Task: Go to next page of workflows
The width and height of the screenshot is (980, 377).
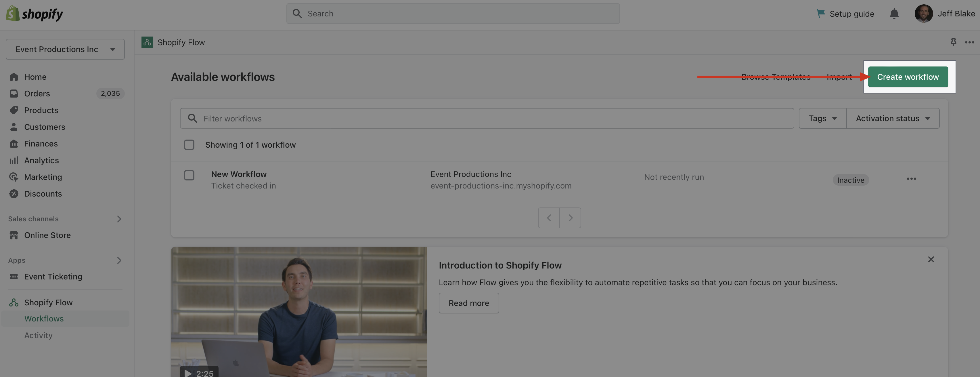Action: click(x=570, y=218)
